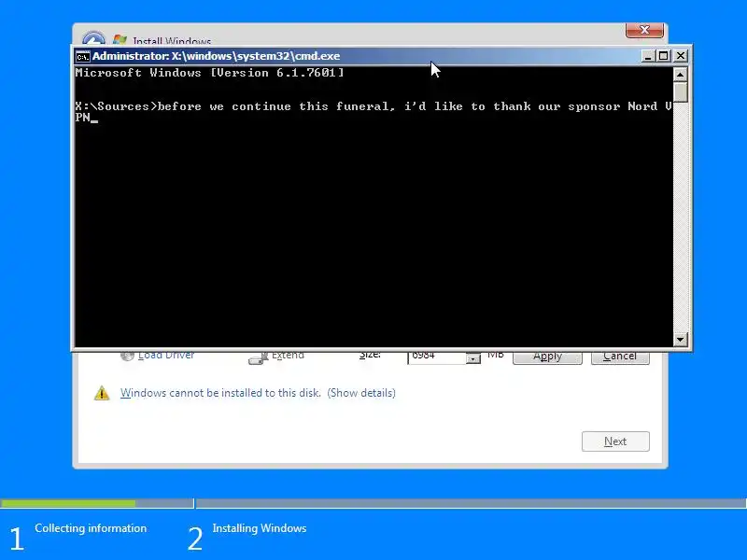The width and height of the screenshot is (747, 560).
Task: Click the cmd.exe icon in title bar
Action: (82, 56)
